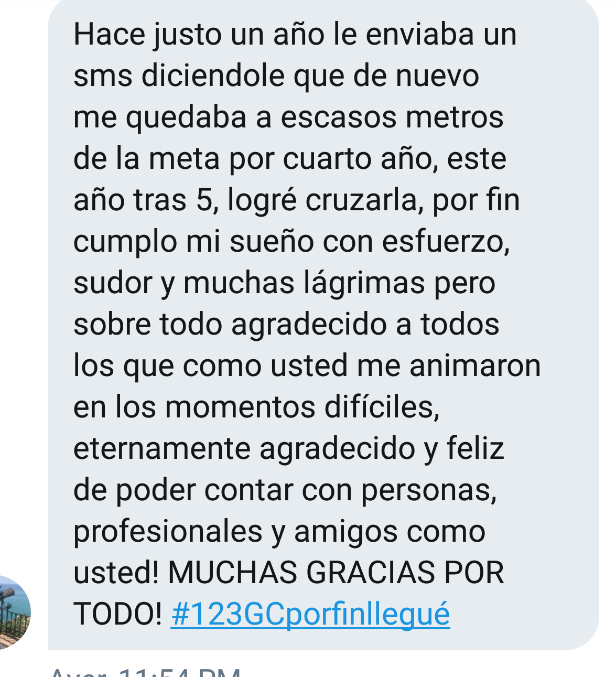Tap the line 'sobre todo agradecido a todos'
The height and width of the screenshot is (677, 616).
pos(286,325)
